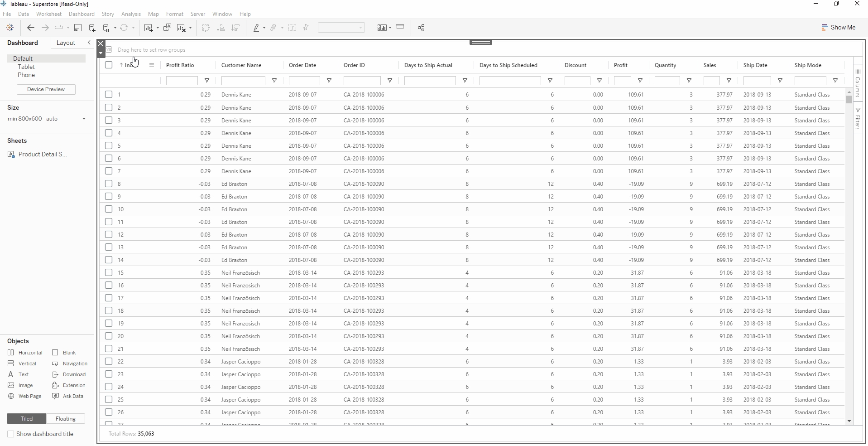Click the Duplicate sheet icon
Image resolution: width=868 pixels, height=446 pixels.
coord(167,28)
